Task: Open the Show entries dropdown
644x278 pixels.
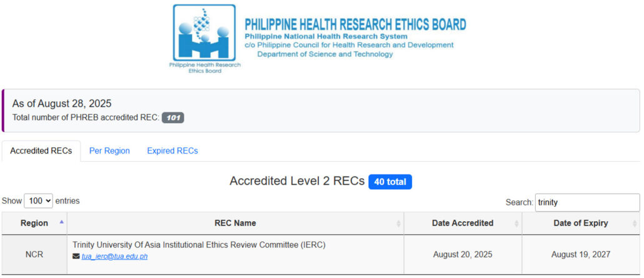Action: pos(38,201)
